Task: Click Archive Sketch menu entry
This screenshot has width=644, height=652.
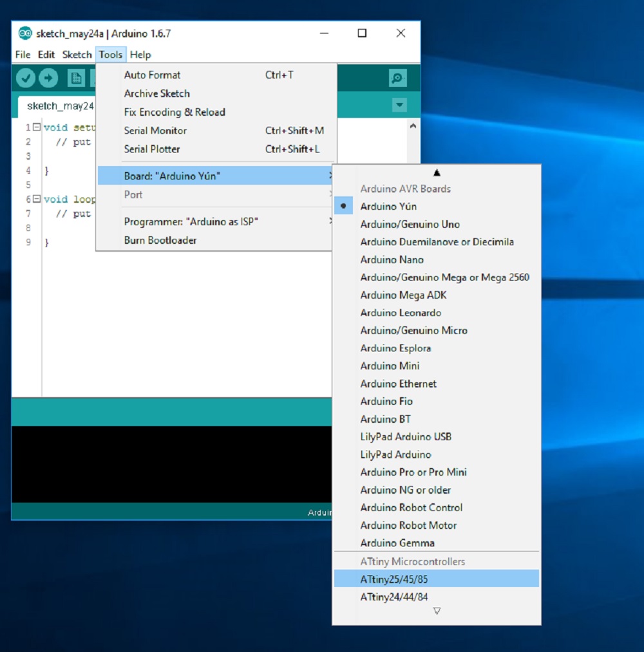Action: point(215,93)
